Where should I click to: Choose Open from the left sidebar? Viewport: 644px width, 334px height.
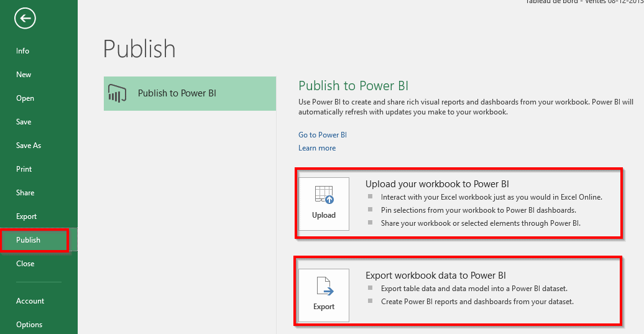(x=25, y=98)
